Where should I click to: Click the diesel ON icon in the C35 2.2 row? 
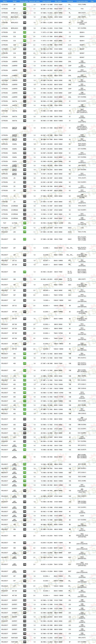pyautogui.click(x=25, y=45)
